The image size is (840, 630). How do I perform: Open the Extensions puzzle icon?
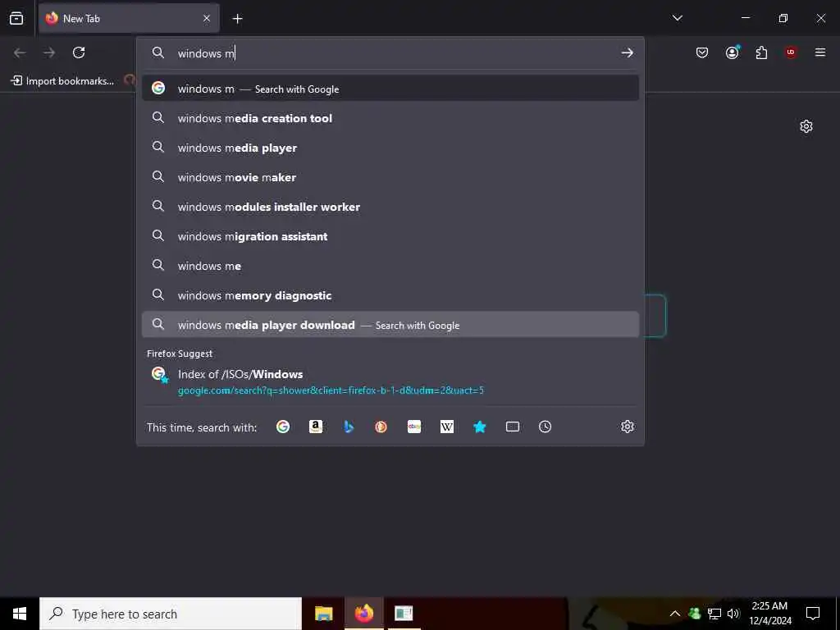tap(761, 52)
